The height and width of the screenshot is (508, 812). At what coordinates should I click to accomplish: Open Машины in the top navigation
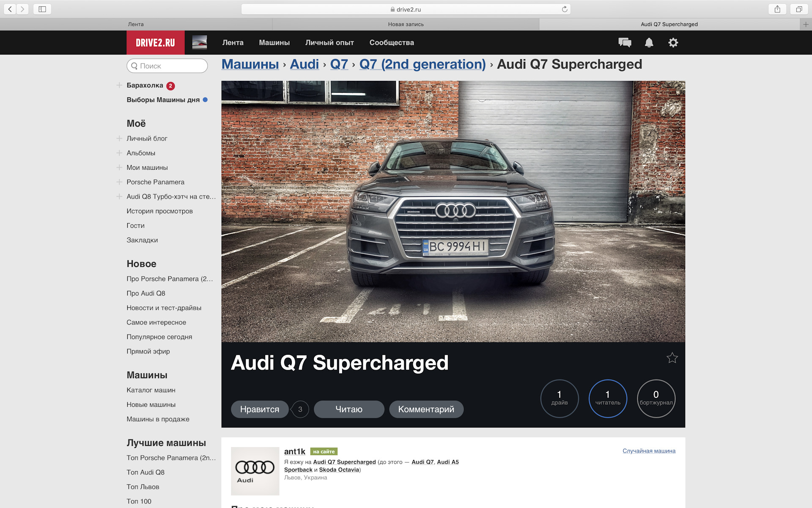274,42
